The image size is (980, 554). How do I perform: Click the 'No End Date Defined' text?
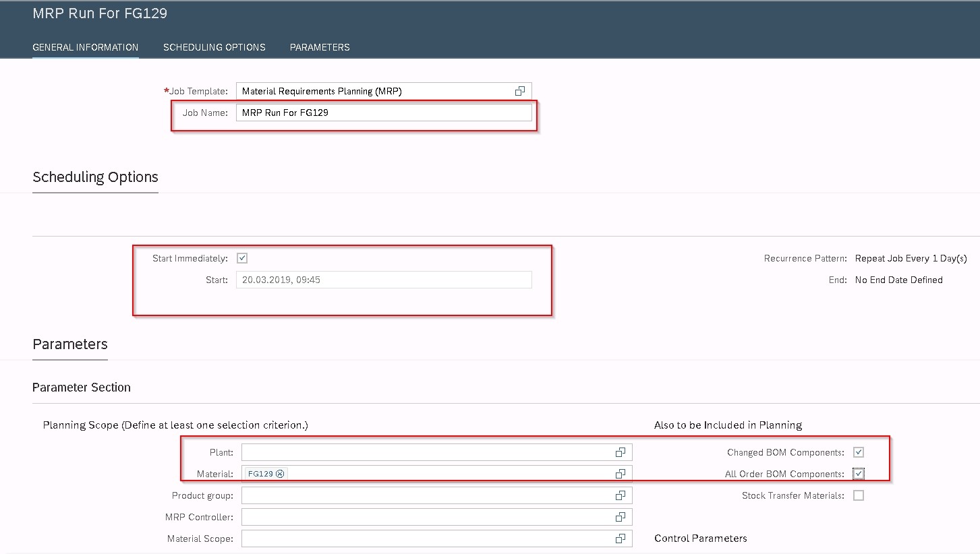pyautogui.click(x=899, y=280)
